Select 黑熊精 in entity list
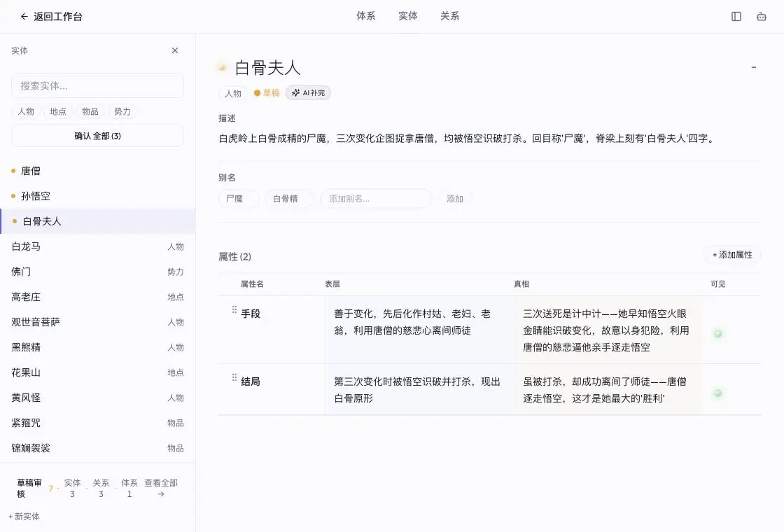The height and width of the screenshot is (532, 784). [x=97, y=347]
